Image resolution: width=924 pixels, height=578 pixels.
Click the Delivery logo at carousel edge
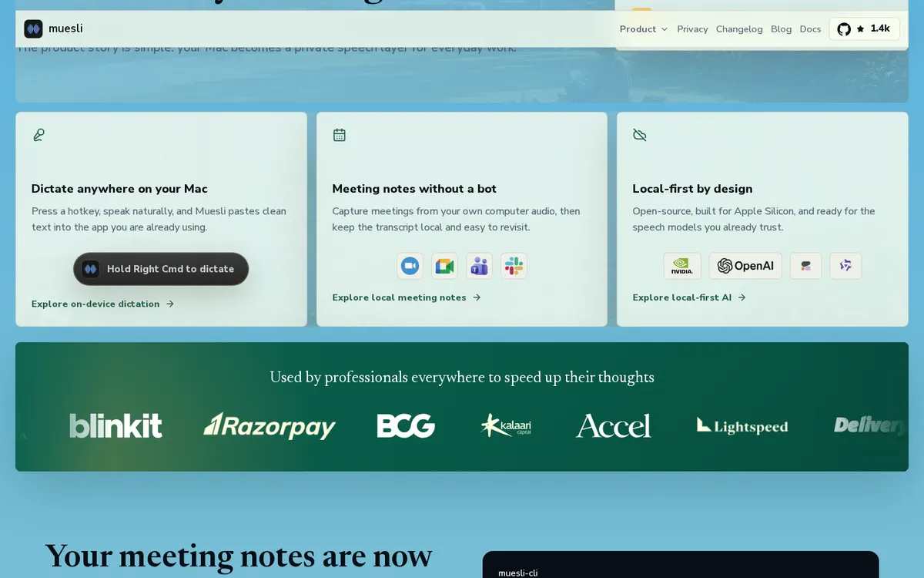coord(870,425)
